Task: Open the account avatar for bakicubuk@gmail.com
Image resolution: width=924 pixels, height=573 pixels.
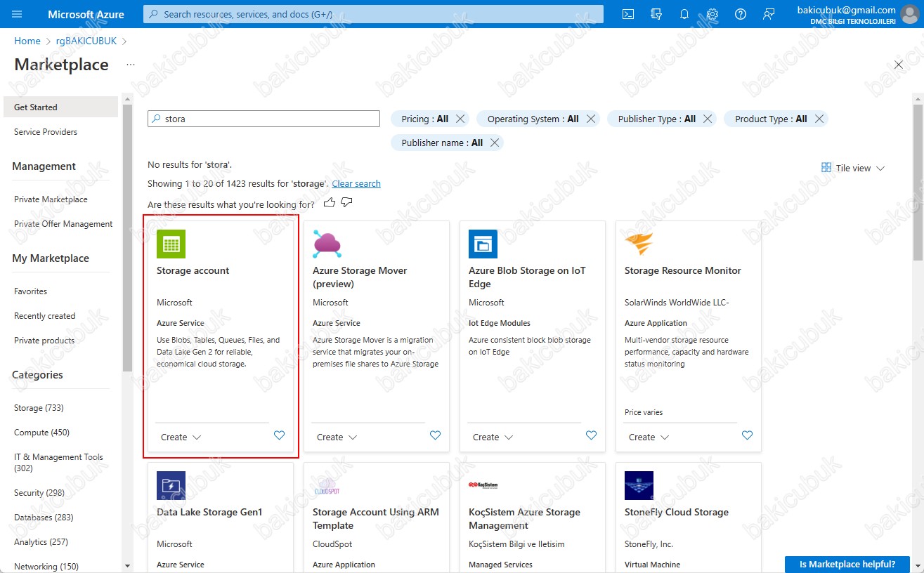Action: (x=911, y=14)
